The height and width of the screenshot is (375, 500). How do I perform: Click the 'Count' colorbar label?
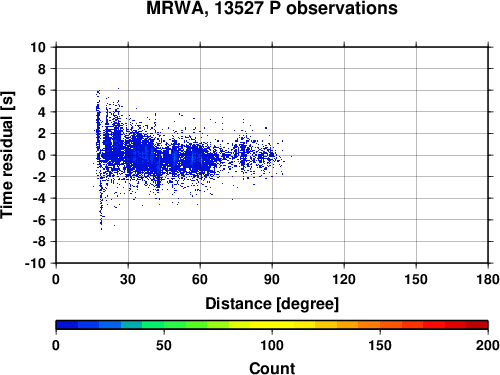point(272,368)
